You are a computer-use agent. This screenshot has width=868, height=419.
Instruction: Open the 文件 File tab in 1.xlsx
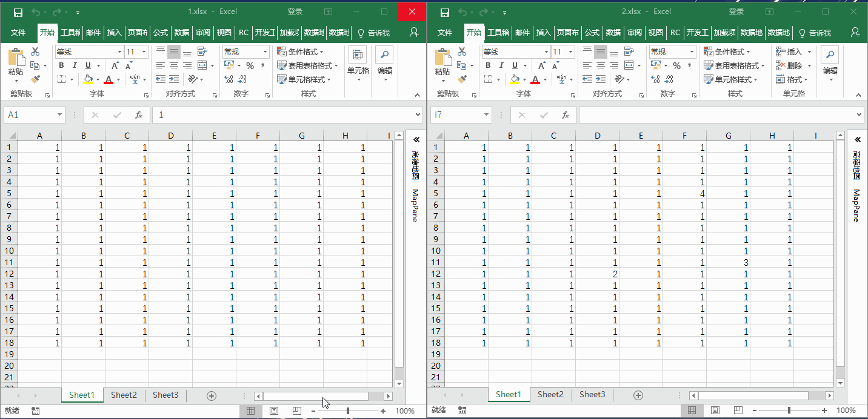(x=18, y=33)
